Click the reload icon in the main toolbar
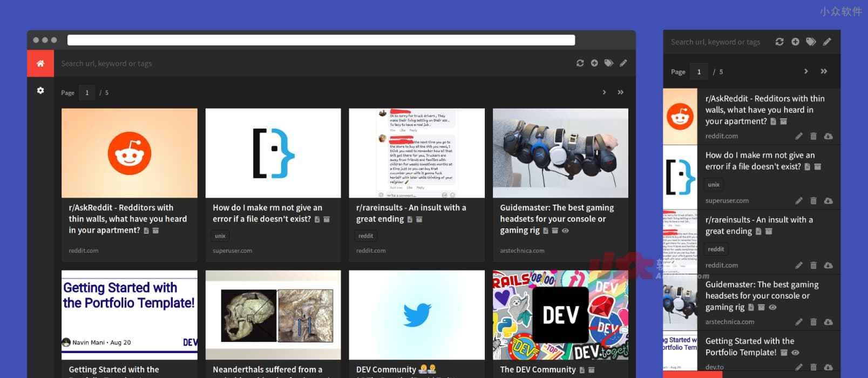Viewport: 868px width, 378px height. pos(580,63)
